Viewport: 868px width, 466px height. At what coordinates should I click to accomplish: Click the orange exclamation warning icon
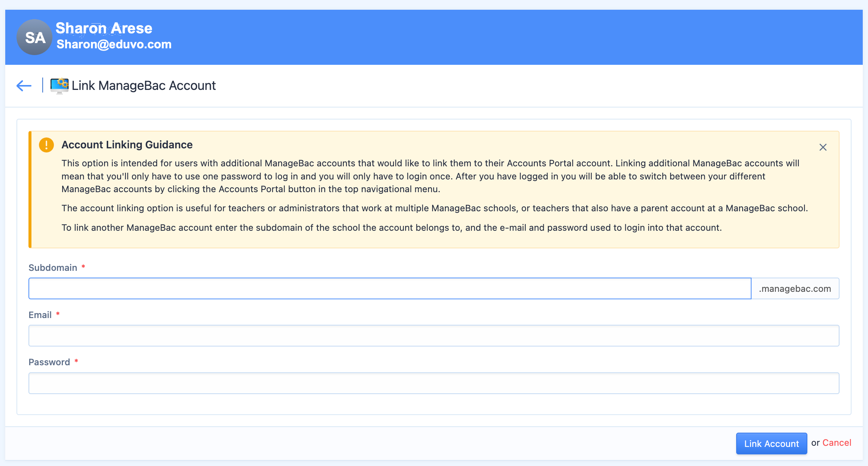coord(46,145)
